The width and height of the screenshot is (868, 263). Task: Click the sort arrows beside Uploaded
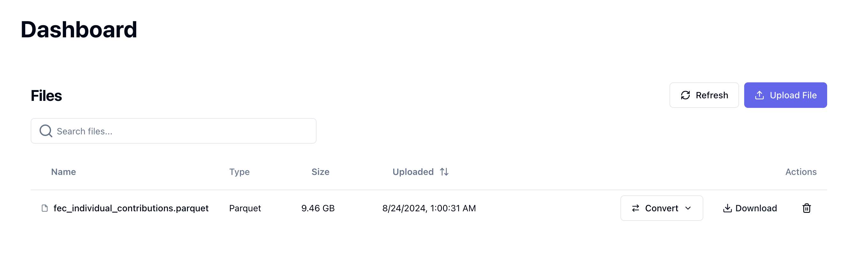(444, 172)
